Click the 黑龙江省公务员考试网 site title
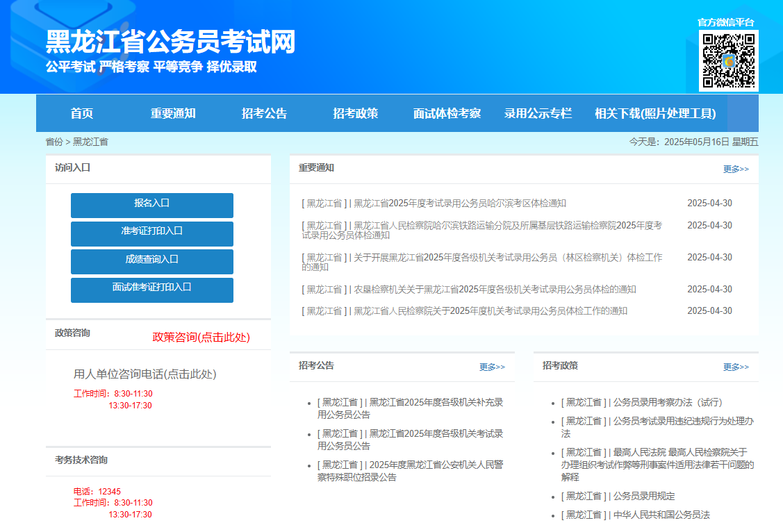The image size is (783, 532). tap(170, 42)
